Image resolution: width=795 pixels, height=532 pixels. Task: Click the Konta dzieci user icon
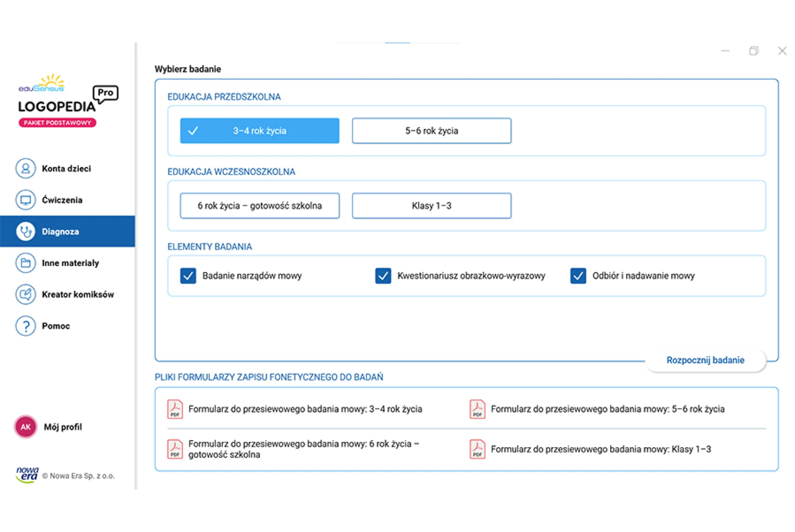point(26,168)
